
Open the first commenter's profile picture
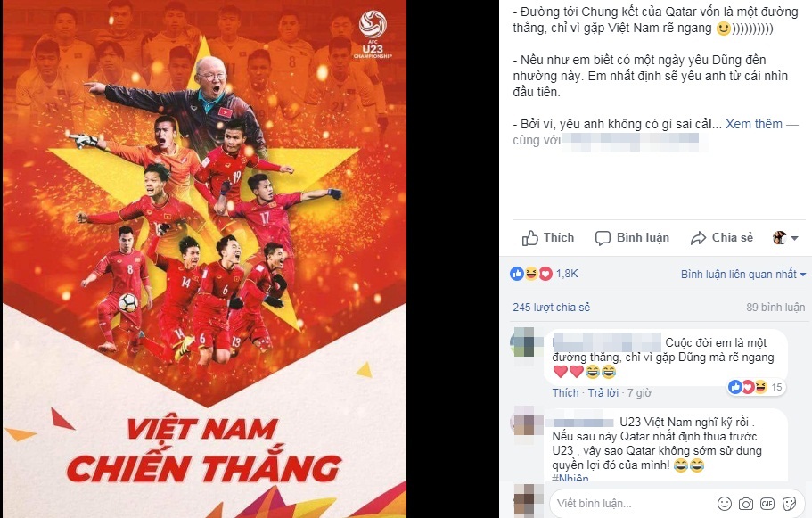(x=525, y=342)
